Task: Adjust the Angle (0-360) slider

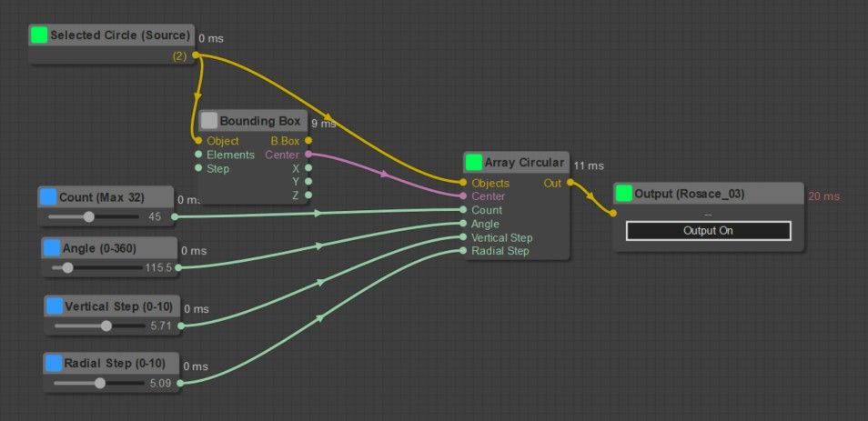Action: (x=96, y=267)
